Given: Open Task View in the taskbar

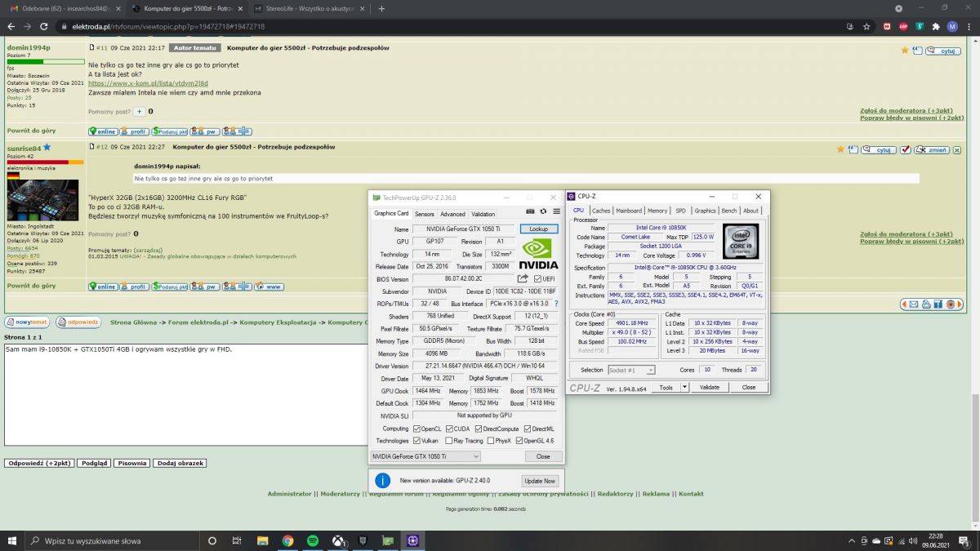Looking at the screenshot, I should pyautogui.click(x=237, y=540).
